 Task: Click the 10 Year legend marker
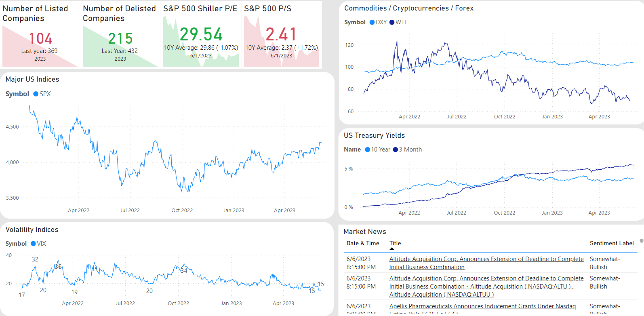click(368, 150)
